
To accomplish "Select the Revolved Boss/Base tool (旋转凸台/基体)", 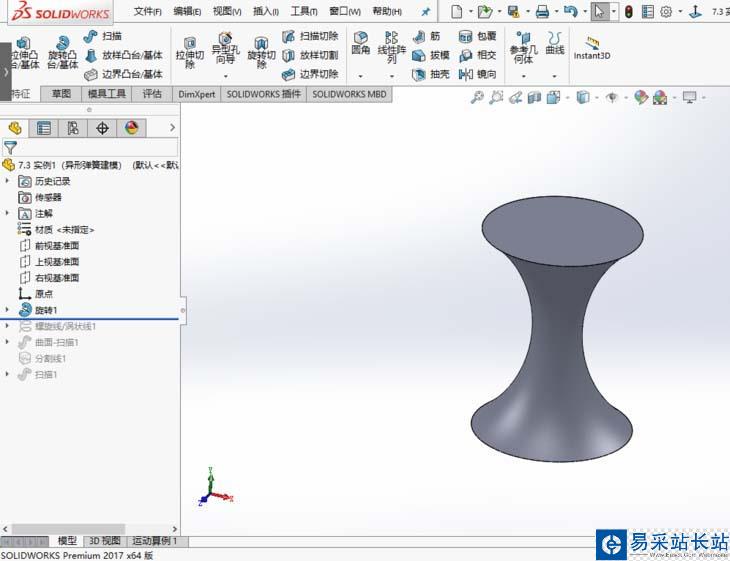I will pyautogui.click(x=62, y=53).
